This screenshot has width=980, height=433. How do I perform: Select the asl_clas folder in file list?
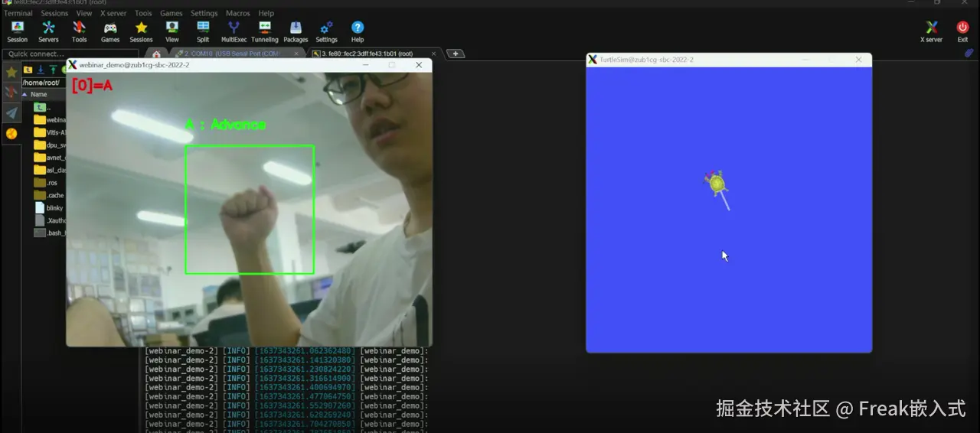tap(50, 170)
